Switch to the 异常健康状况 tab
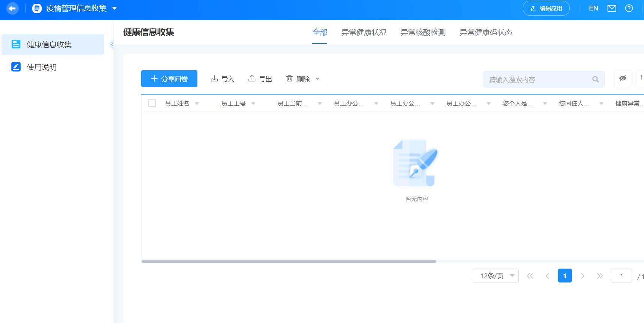Screen dimensions: 644x323 point(364,32)
